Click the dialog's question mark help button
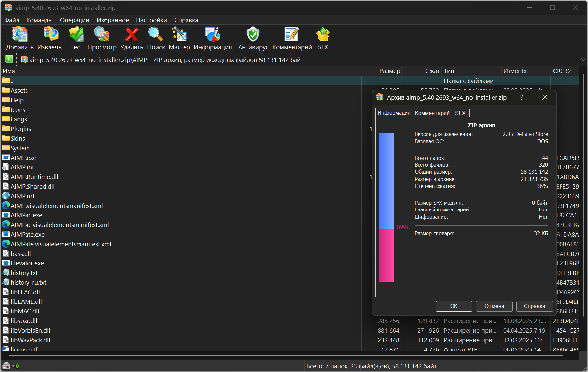The image size is (588, 372). tap(522, 97)
